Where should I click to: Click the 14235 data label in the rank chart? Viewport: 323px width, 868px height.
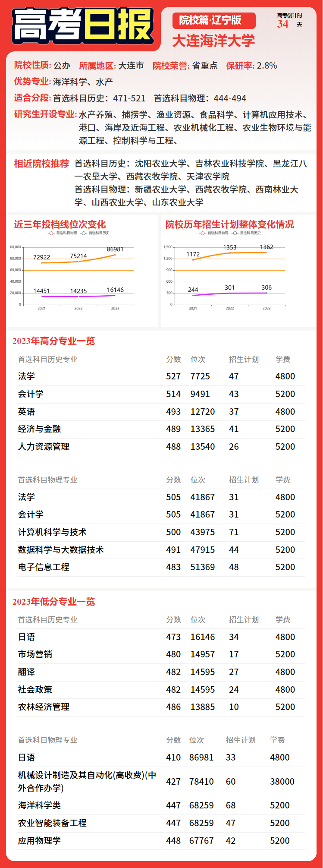pos(78,291)
